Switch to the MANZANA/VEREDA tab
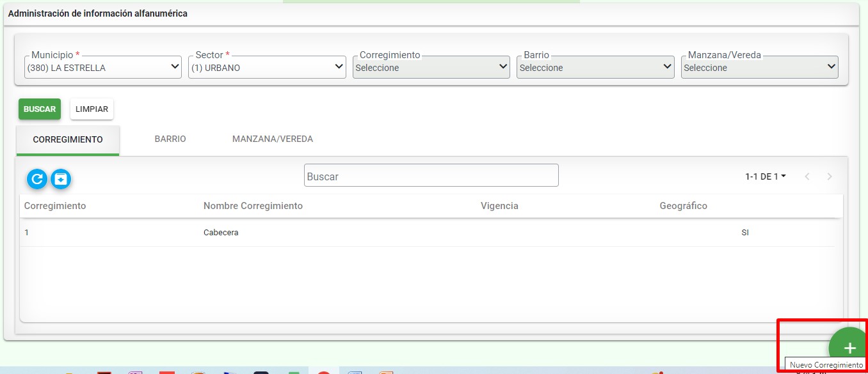The image size is (868, 374). (x=273, y=139)
